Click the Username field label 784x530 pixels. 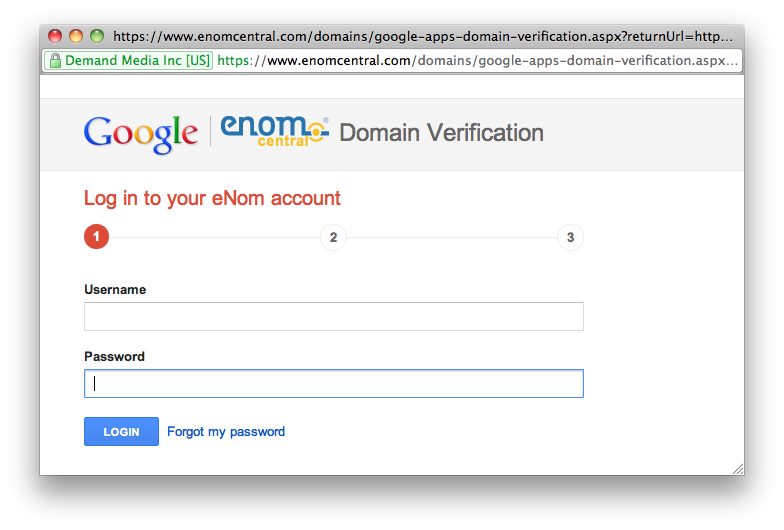115,290
